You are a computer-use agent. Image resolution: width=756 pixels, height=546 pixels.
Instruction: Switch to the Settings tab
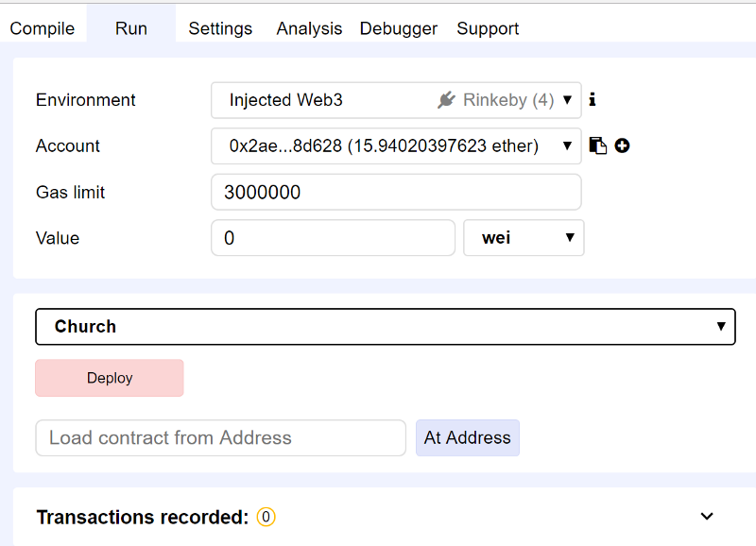(220, 28)
